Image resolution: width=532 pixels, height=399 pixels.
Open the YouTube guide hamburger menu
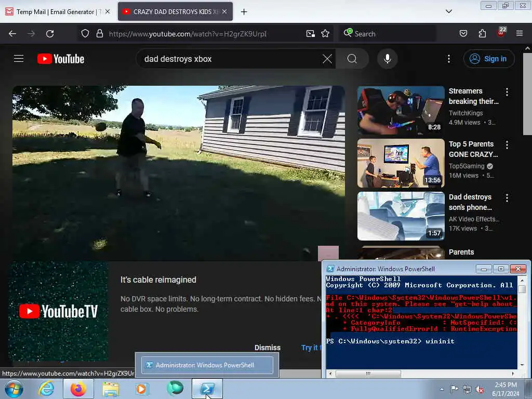tap(19, 59)
